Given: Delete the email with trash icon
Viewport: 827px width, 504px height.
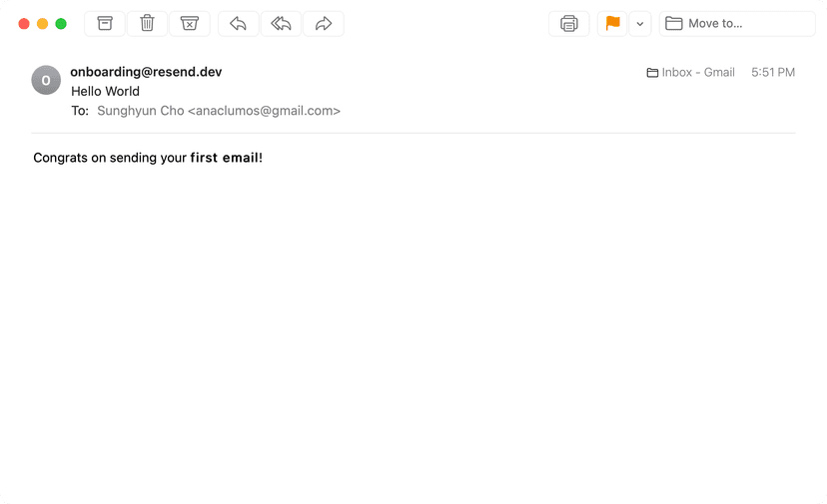Looking at the screenshot, I should point(147,23).
